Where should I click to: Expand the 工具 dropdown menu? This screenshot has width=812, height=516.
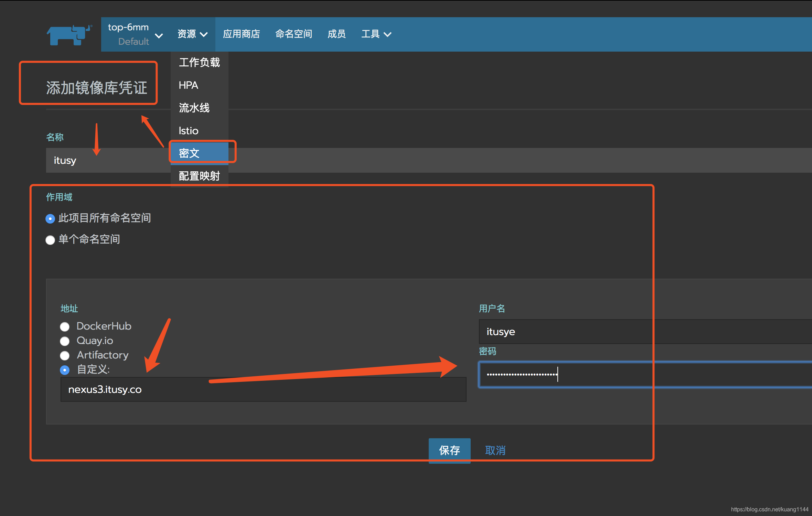376,34
